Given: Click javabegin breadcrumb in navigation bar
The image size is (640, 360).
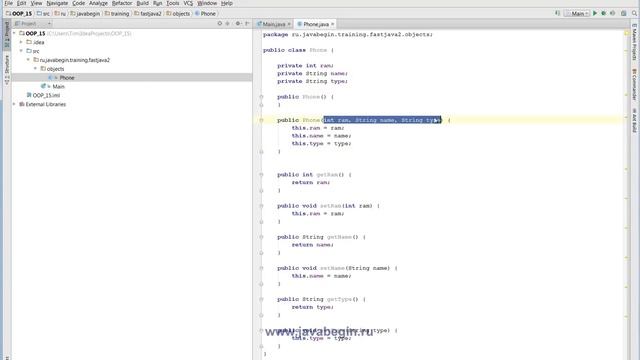Looking at the screenshot, I should click(x=85, y=13).
